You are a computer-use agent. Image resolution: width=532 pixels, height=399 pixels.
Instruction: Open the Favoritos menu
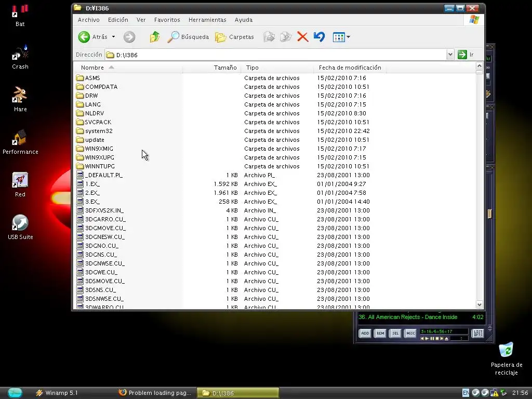(x=167, y=20)
